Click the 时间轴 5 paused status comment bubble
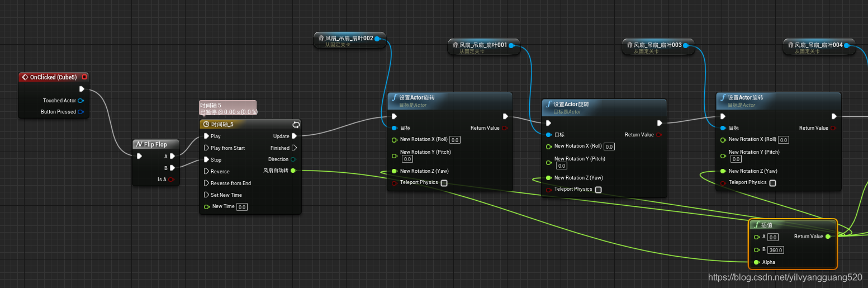 pos(228,108)
